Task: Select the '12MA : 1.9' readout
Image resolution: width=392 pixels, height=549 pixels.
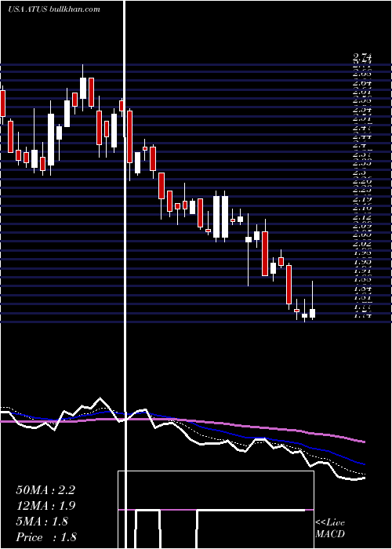Action: point(45,506)
